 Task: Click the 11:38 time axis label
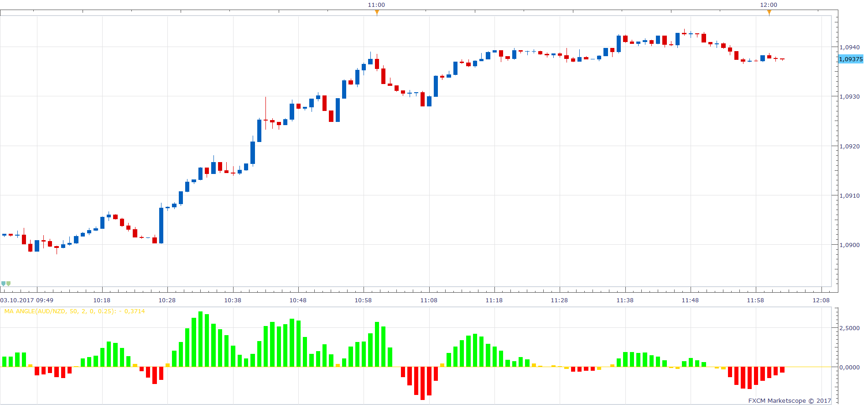coord(625,300)
